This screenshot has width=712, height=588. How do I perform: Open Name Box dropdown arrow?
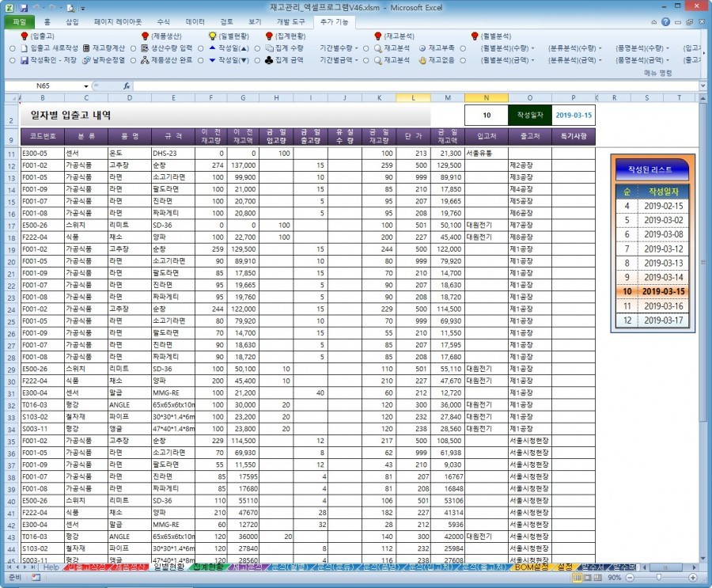point(85,85)
